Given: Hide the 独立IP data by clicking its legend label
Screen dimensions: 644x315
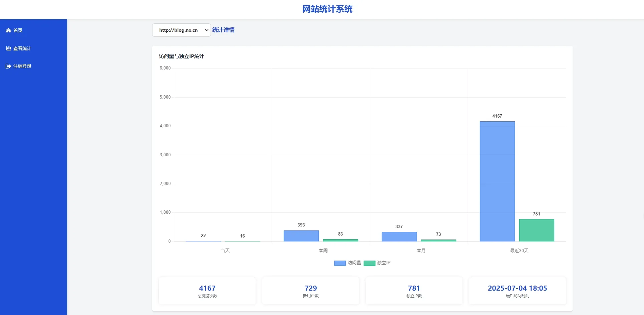Looking at the screenshot, I should [x=383, y=263].
